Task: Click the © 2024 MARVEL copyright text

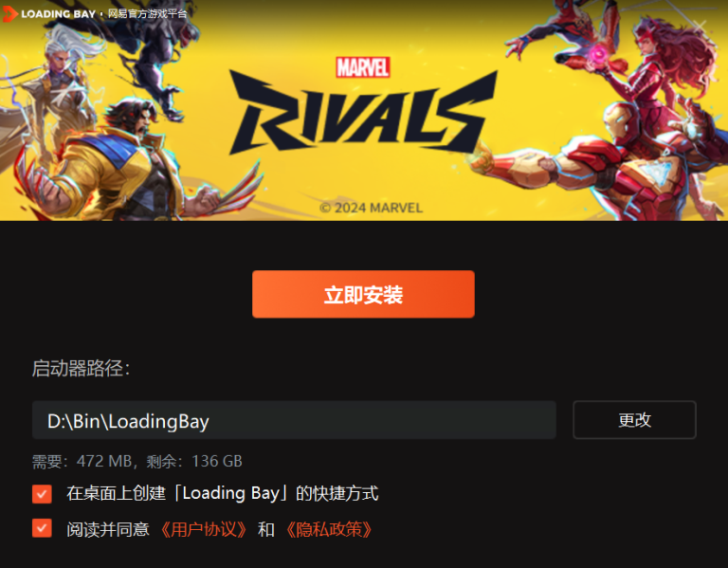Action: click(371, 208)
